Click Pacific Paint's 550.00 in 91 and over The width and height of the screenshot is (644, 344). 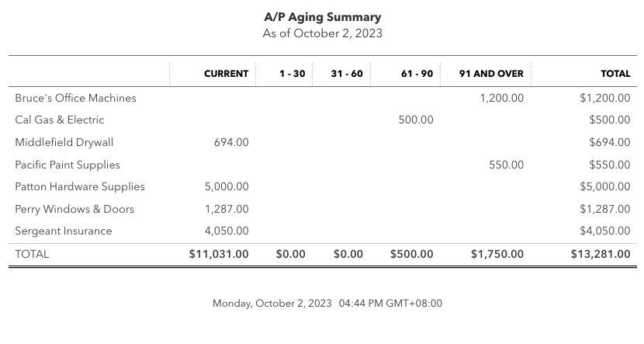click(x=506, y=165)
